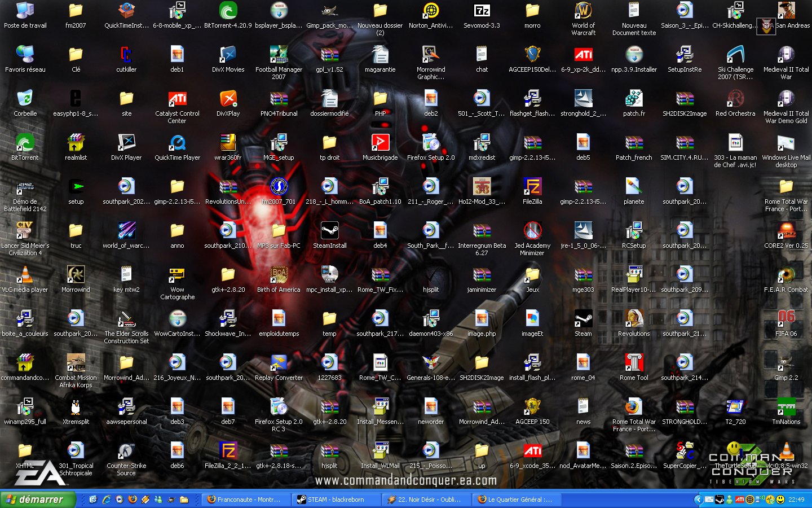This screenshot has height=508, width=812.
Task: Switch to Franconaute Firefox taskbar window
Action: click(247, 500)
